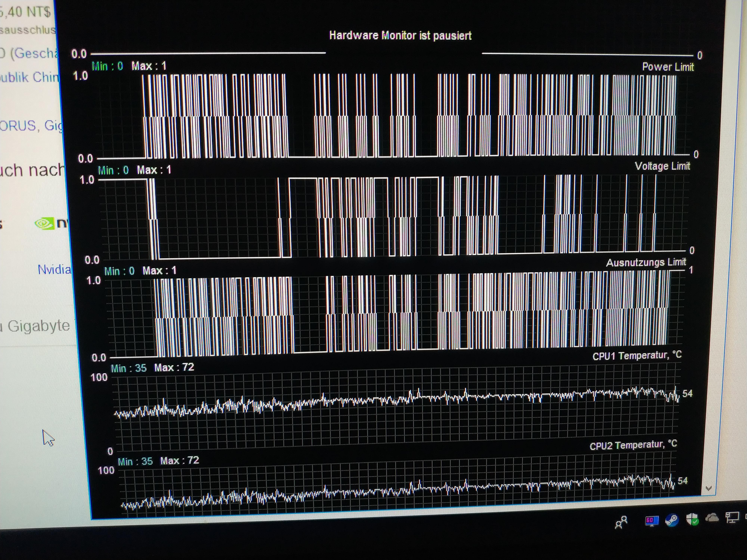Click the RivaTuner 60 FPS tray icon

651,520
